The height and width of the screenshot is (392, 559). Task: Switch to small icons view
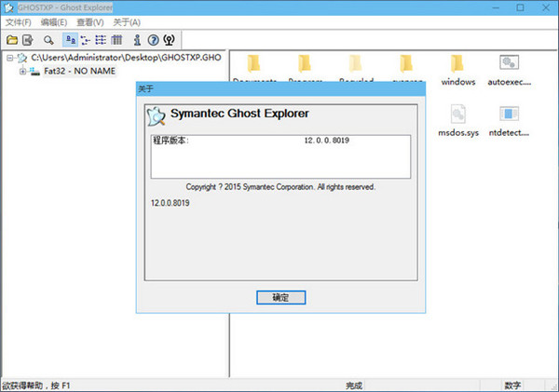click(x=87, y=40)
